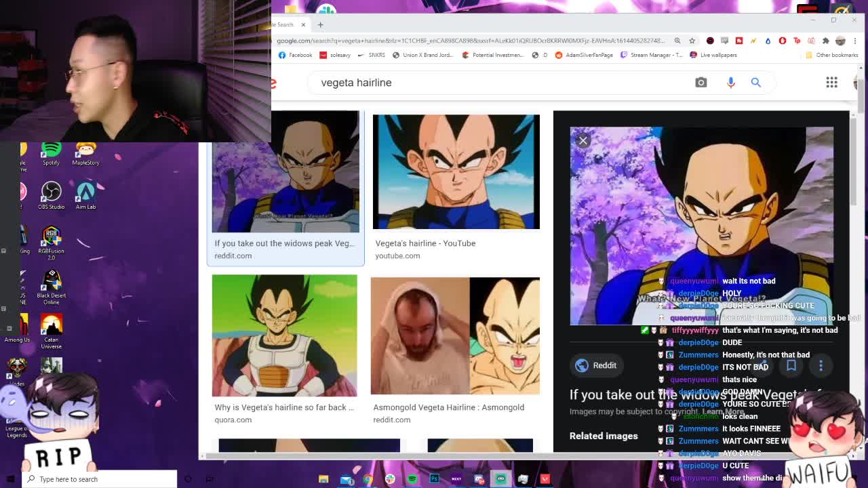This screenshot has width=868, height=488.
Task: Open the Google apps grid
Action: [831, 83]
